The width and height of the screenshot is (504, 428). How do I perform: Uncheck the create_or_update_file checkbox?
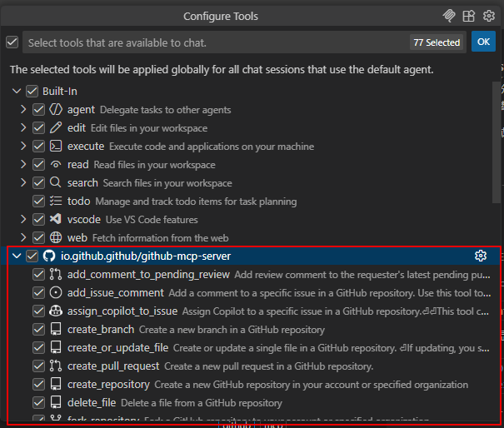[x=38, y=348]
